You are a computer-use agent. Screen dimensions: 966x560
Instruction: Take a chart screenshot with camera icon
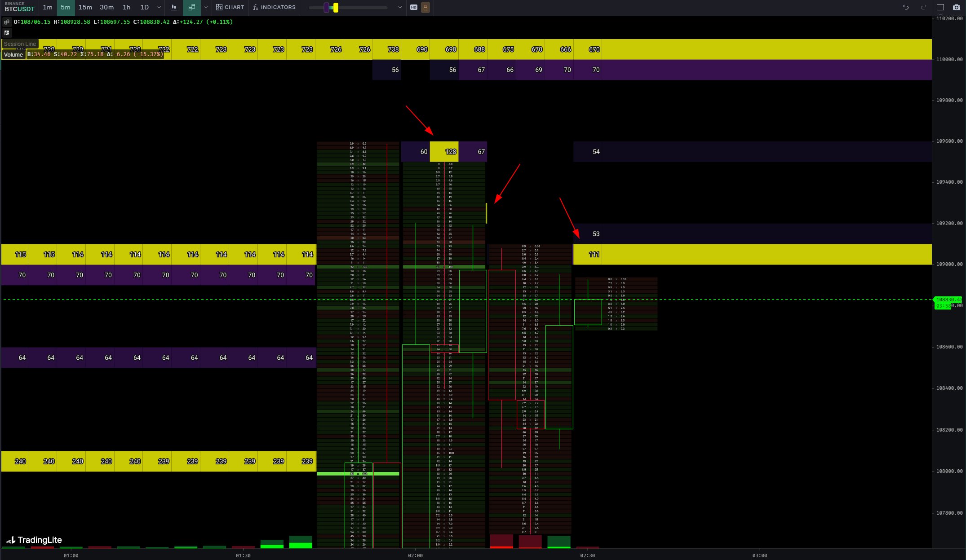(957, 7)
